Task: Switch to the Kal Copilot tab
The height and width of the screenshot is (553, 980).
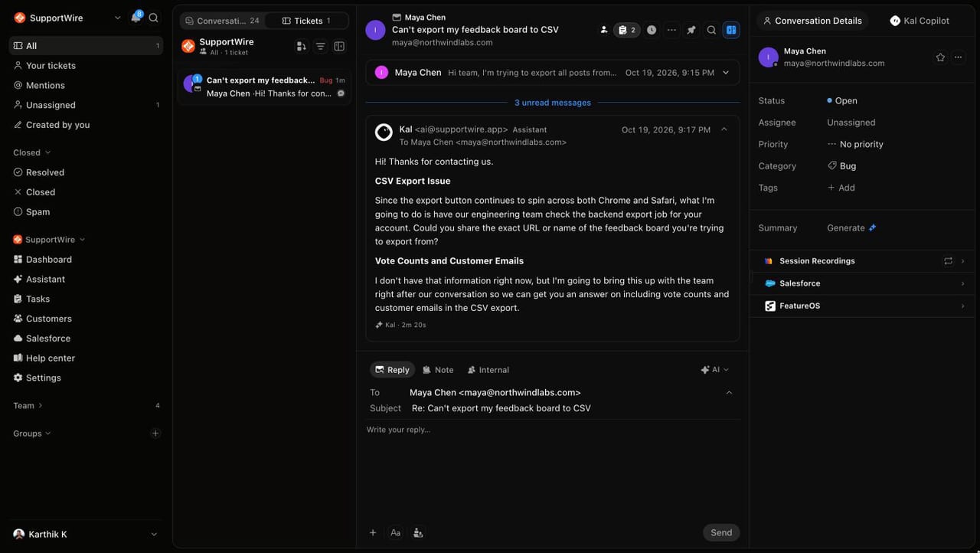Action: pyautogui.click(x=920, y=21)
